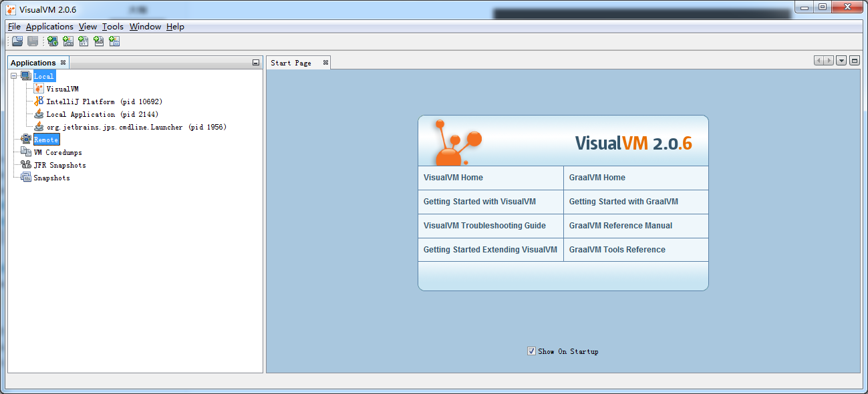
Task: Toggle the Show On Startup checkbox
Action: (x=531, y=351)
